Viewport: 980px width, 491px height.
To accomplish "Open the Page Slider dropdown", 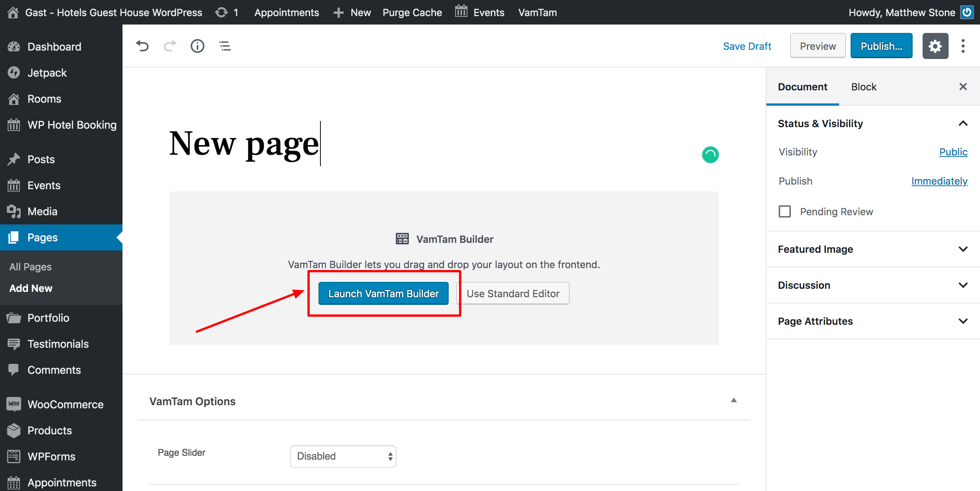I will [343, 456].
